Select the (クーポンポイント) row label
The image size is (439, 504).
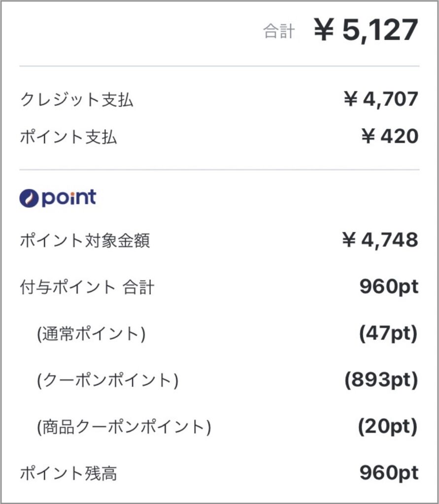click(107, 380)
